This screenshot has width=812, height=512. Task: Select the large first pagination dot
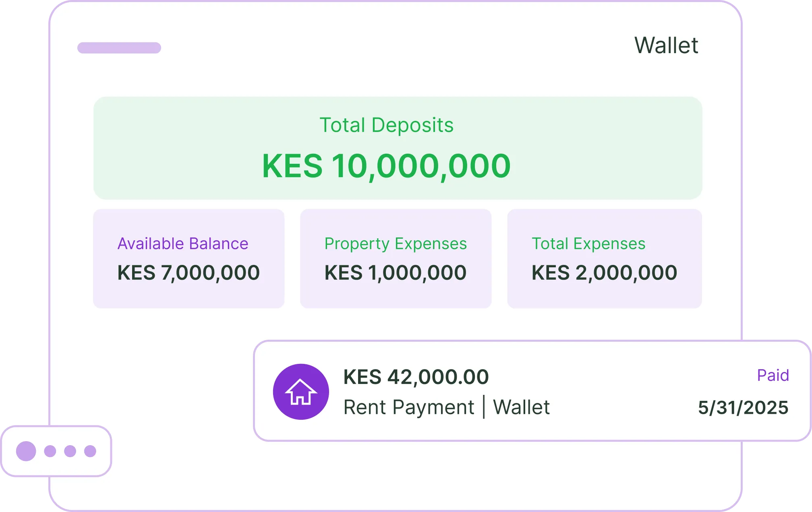tap(26, 451)
